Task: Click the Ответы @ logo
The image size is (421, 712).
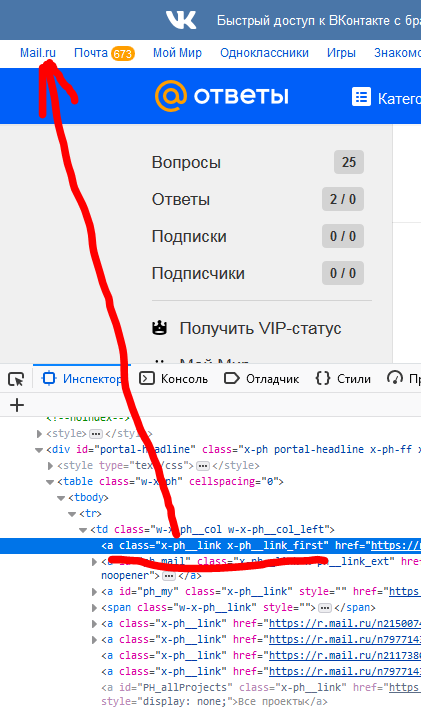Action: [222, 96]
